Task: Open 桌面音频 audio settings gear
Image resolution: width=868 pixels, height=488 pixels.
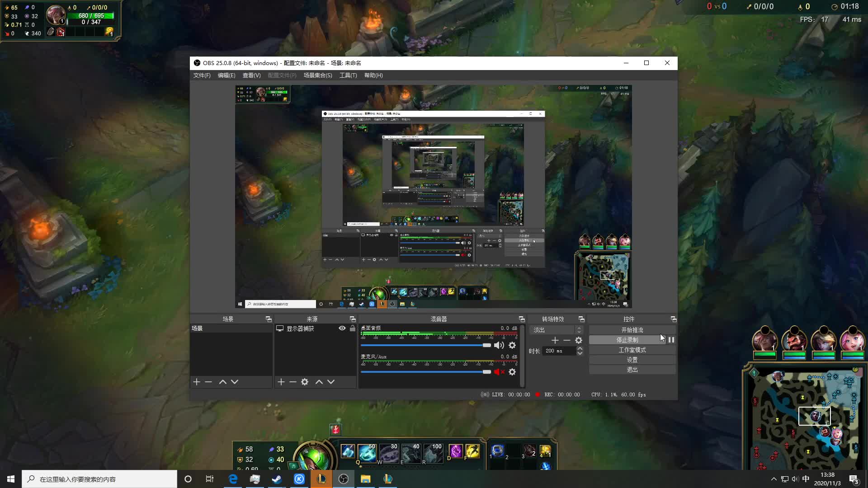Action: [x=512, y=345]
